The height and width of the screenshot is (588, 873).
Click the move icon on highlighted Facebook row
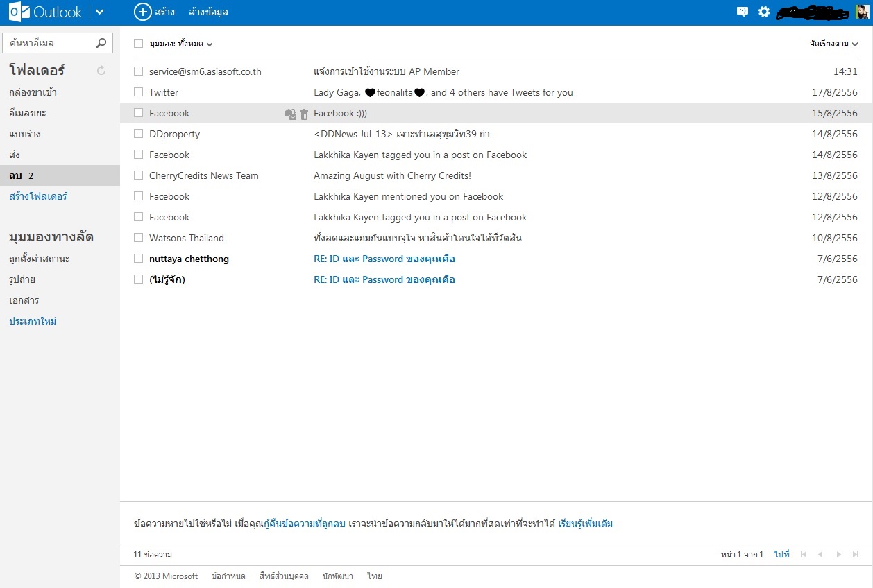[291, 114]
